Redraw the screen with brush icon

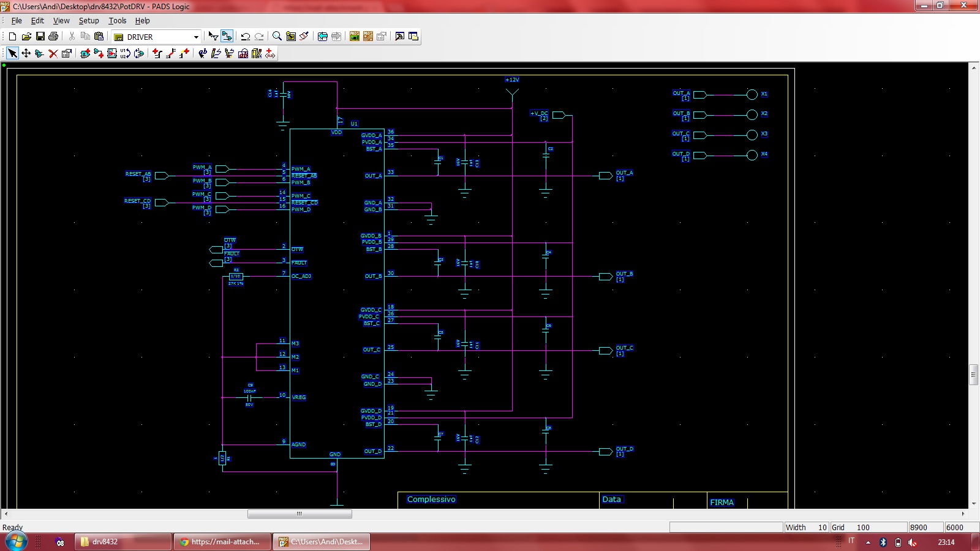tap(304, 37)
